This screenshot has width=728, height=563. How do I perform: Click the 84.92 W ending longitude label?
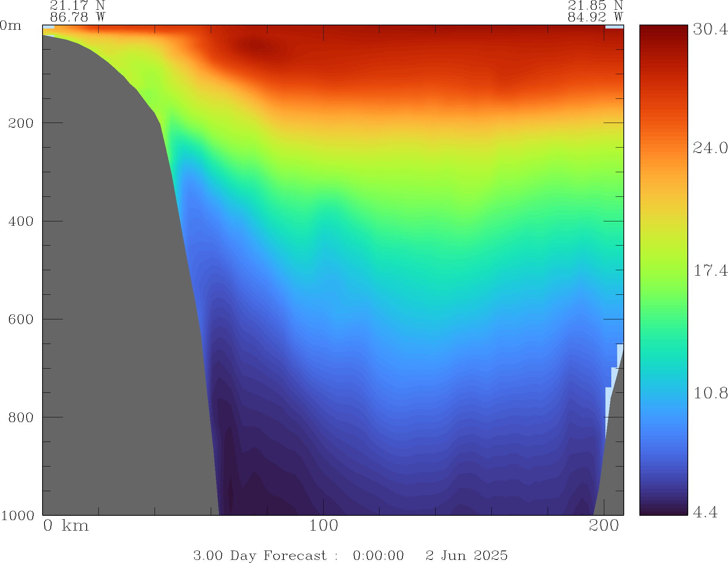[595, 17]
